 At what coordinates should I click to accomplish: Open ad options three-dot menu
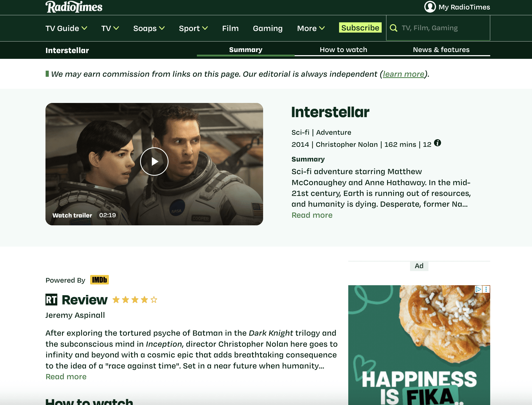point(486,289)
